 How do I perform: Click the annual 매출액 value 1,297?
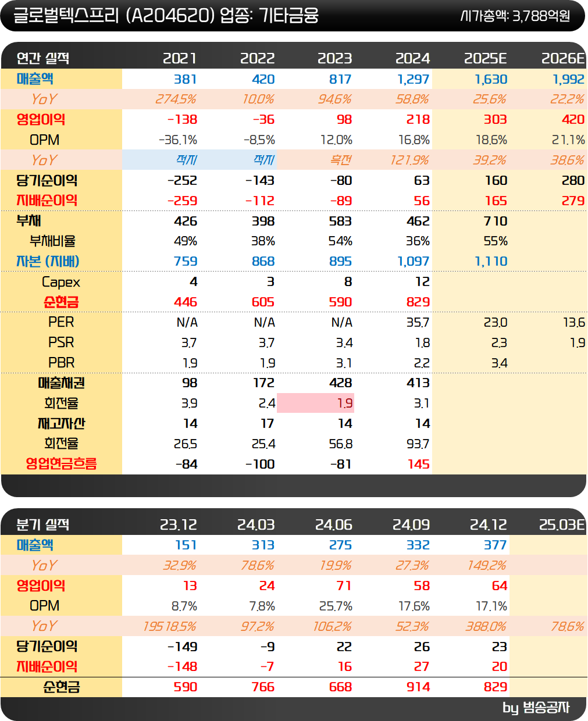(x=414, y=79)
